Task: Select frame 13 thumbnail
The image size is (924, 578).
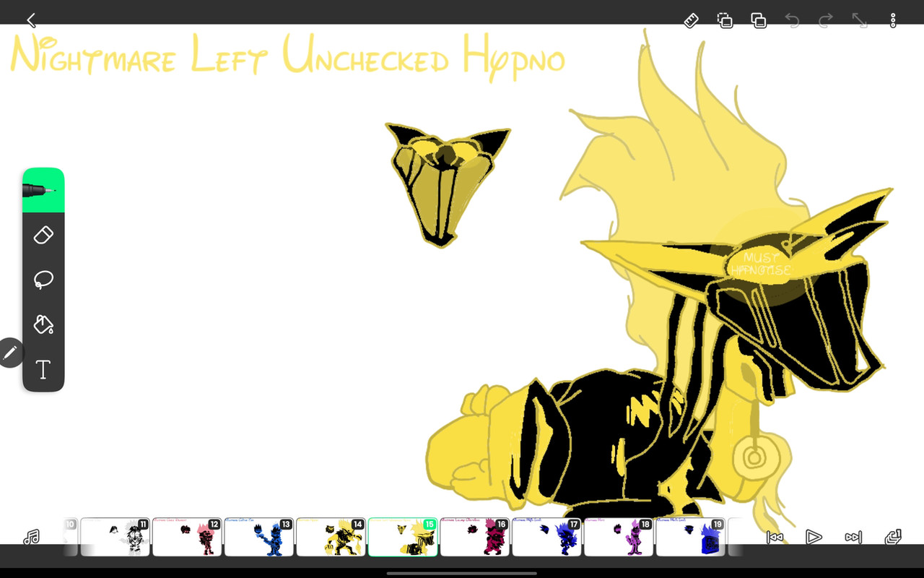Action: tap(259, 537)
